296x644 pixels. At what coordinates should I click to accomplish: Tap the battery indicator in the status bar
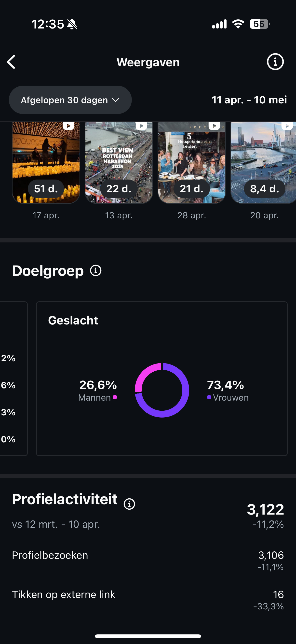(259, 24)
